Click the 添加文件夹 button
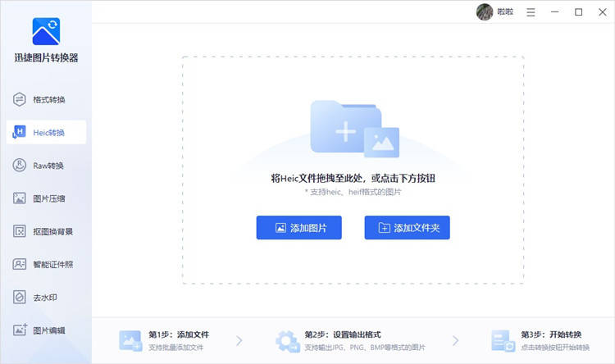The image size is (615, 364). (x=407, y=228)
